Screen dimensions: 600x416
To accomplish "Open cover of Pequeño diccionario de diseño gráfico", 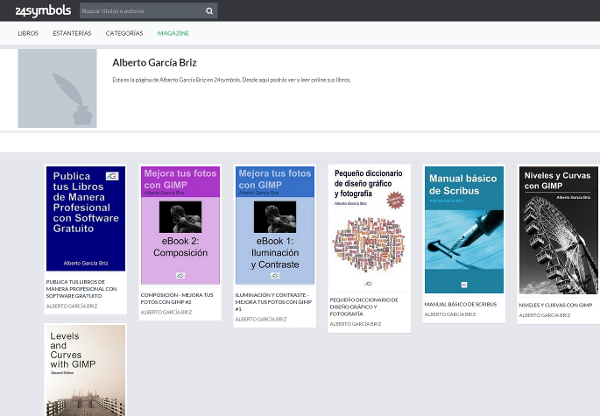I will point(369,227).
